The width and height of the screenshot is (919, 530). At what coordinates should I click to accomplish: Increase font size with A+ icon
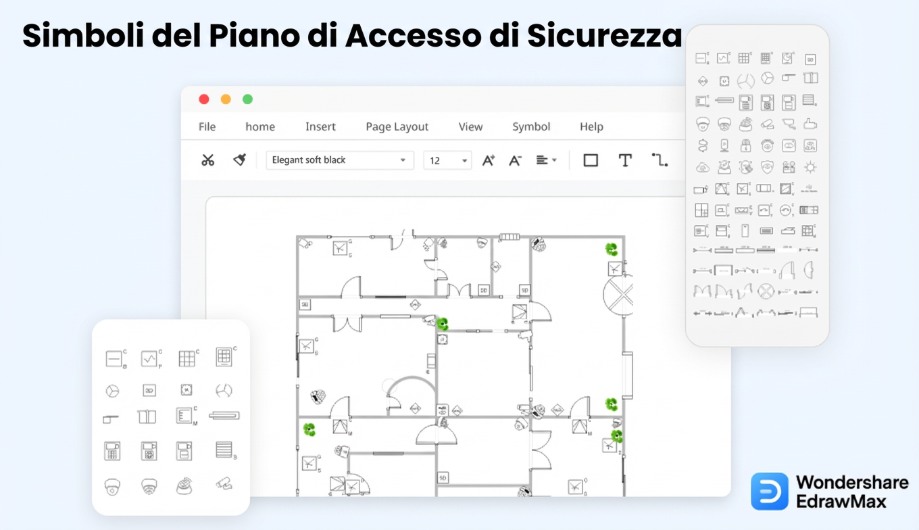[x=488, y=160]
